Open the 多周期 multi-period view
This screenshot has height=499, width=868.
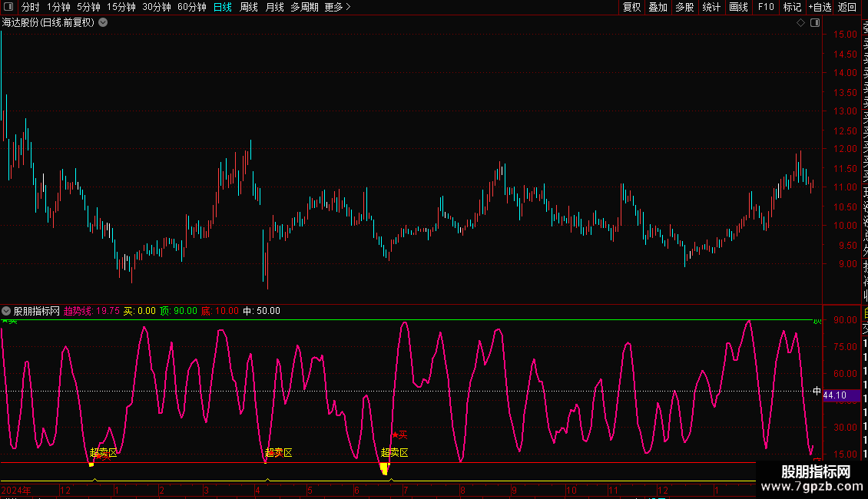click(304, 7)
